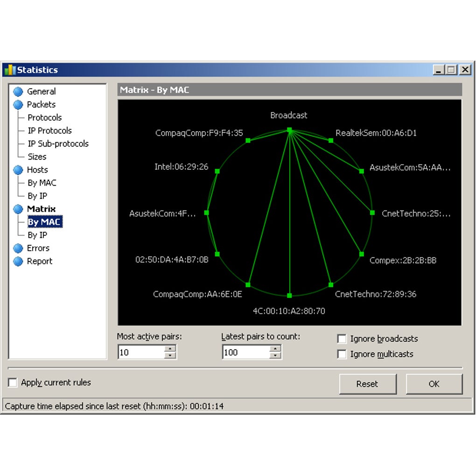Open the Hosts page

click(37, 170)
